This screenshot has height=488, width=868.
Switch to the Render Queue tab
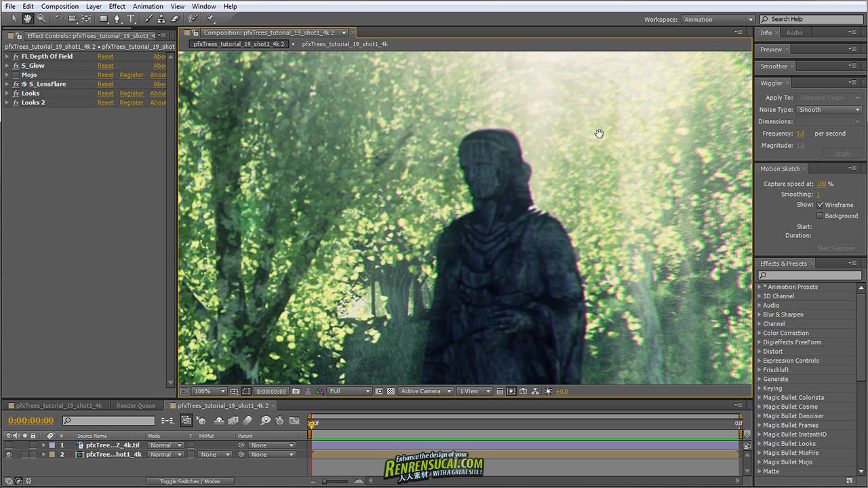point(136,406)
